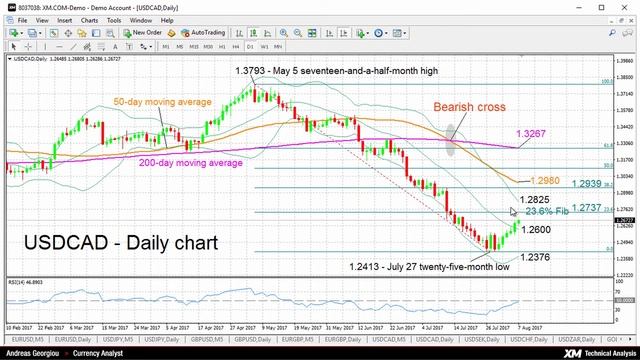
Task: Open the Market Watch panel icon
Action: tap(53, 33)
